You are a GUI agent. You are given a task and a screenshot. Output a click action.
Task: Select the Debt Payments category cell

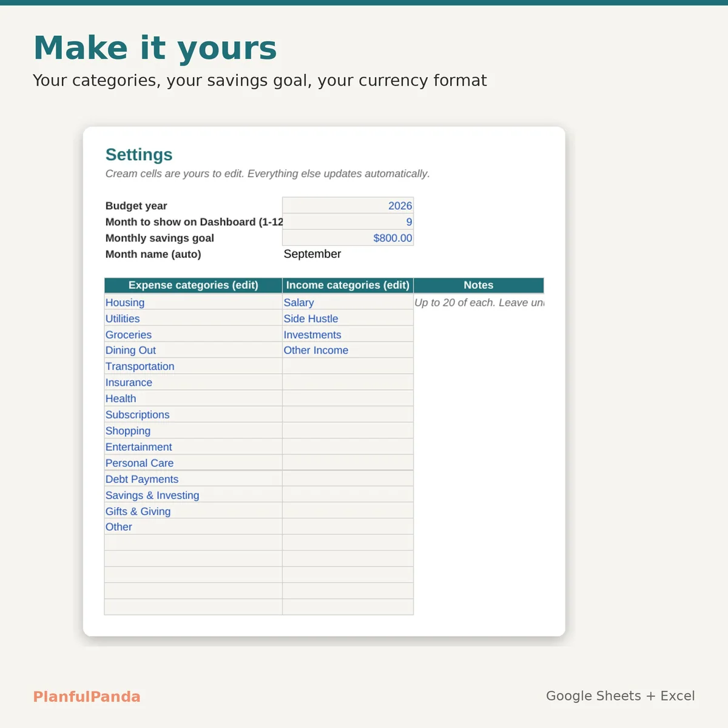tap(194, 479)
